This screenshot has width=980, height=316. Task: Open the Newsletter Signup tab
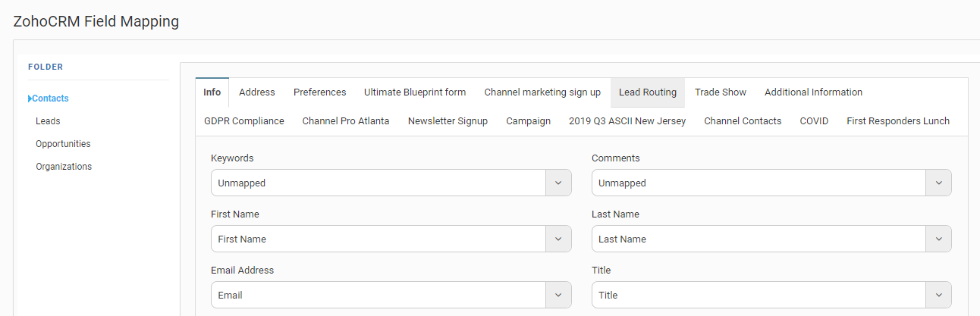click(448, 121)
